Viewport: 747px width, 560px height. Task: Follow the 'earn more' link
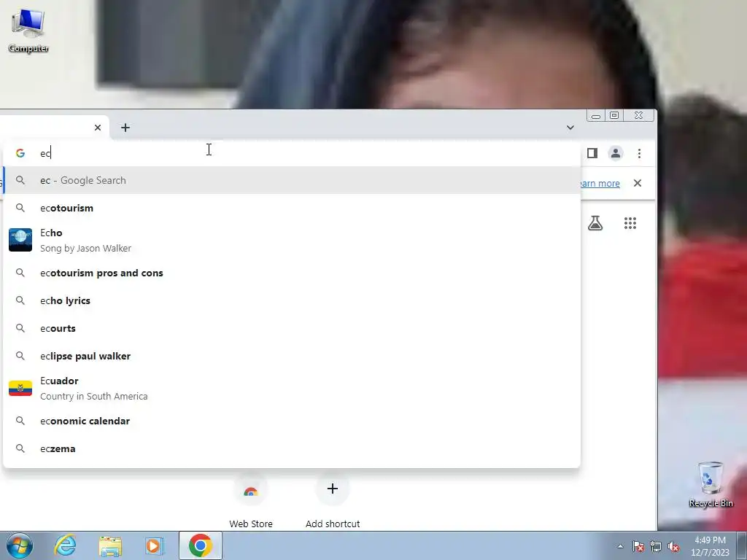(x=600, y=183)
